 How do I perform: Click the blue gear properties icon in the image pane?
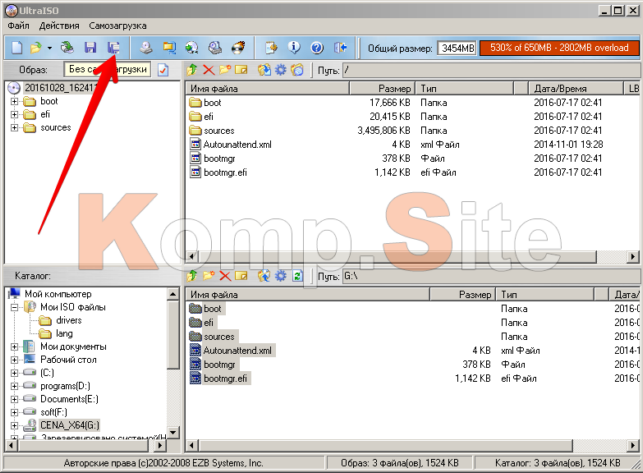tap(280, 70)
